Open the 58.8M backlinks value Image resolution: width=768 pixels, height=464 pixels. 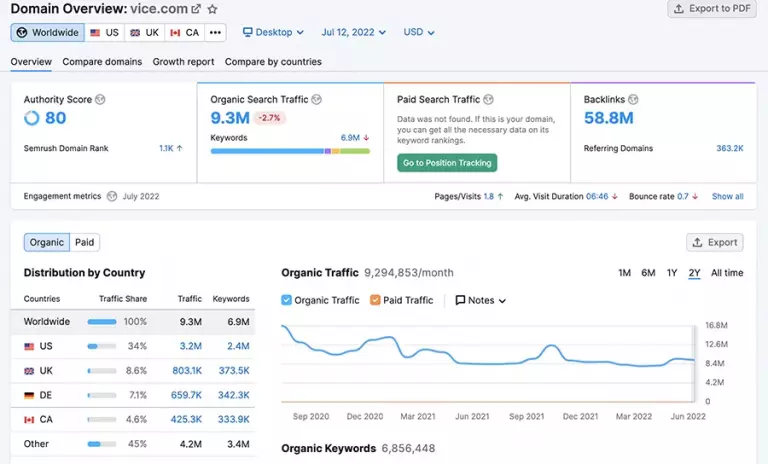(608, 118)
